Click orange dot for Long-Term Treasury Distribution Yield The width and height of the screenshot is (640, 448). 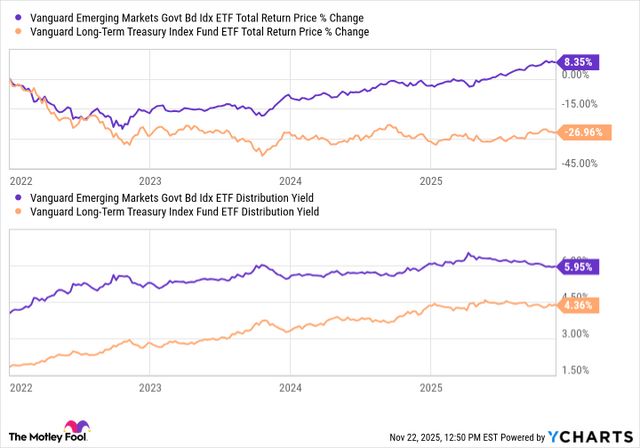(20, 212)
